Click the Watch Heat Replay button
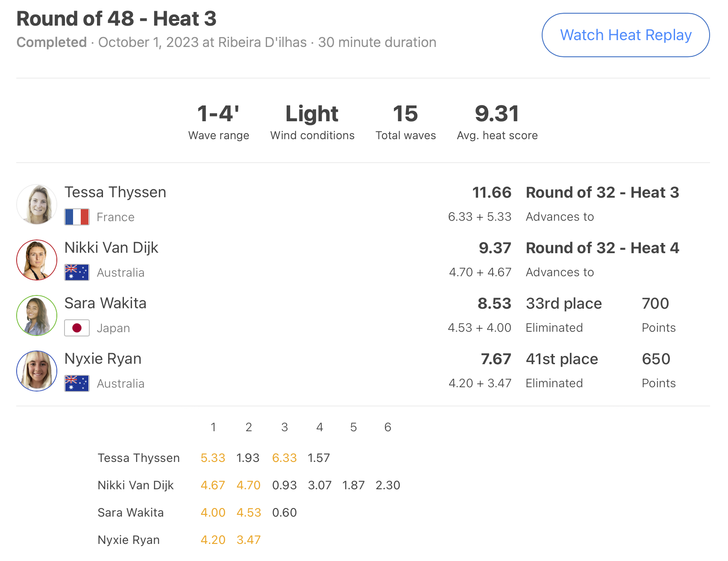 click(625, 35)
